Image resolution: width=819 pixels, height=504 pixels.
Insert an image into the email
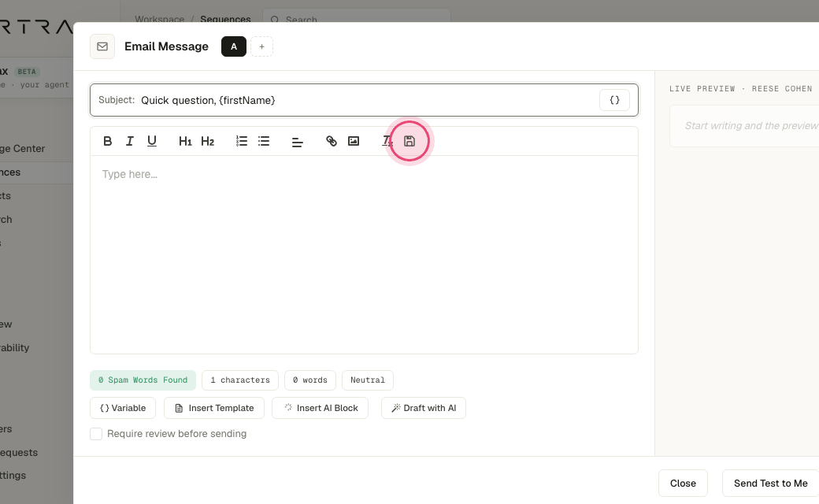click(x=354, y=141)
